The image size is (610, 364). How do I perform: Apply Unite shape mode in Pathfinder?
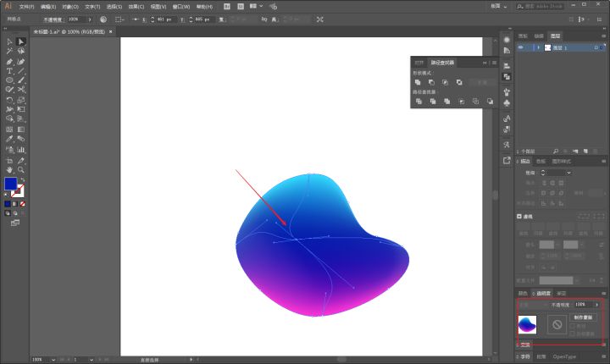(418, 82)
